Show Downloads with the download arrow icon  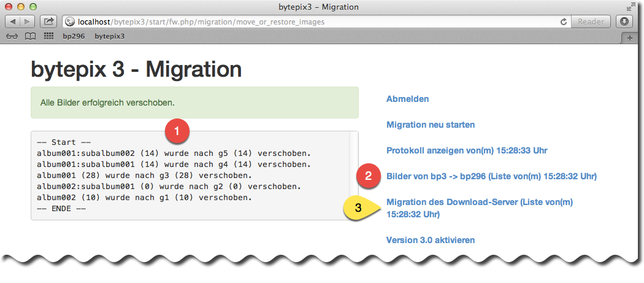click(625, 21)
